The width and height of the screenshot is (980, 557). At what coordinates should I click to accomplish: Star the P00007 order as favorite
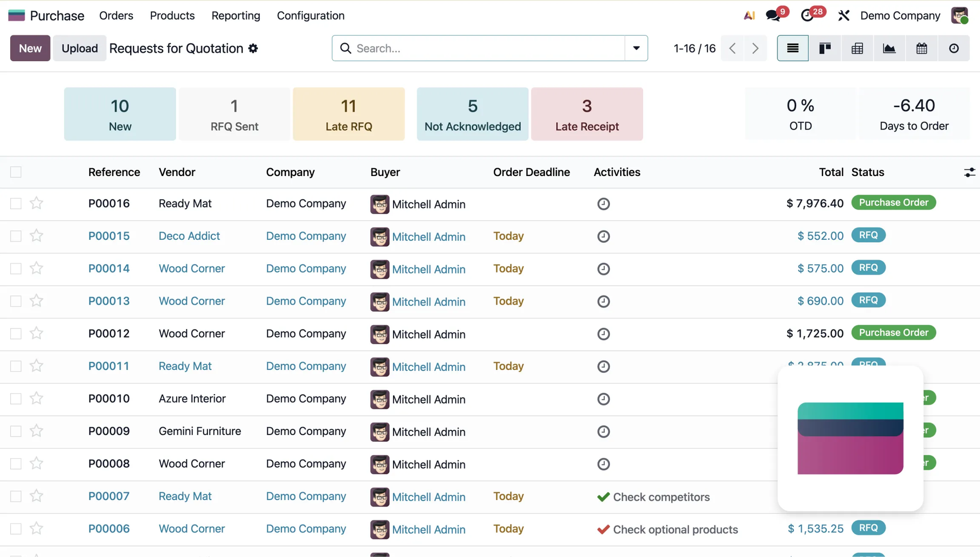pyautogui.click(x=36, y=496)
